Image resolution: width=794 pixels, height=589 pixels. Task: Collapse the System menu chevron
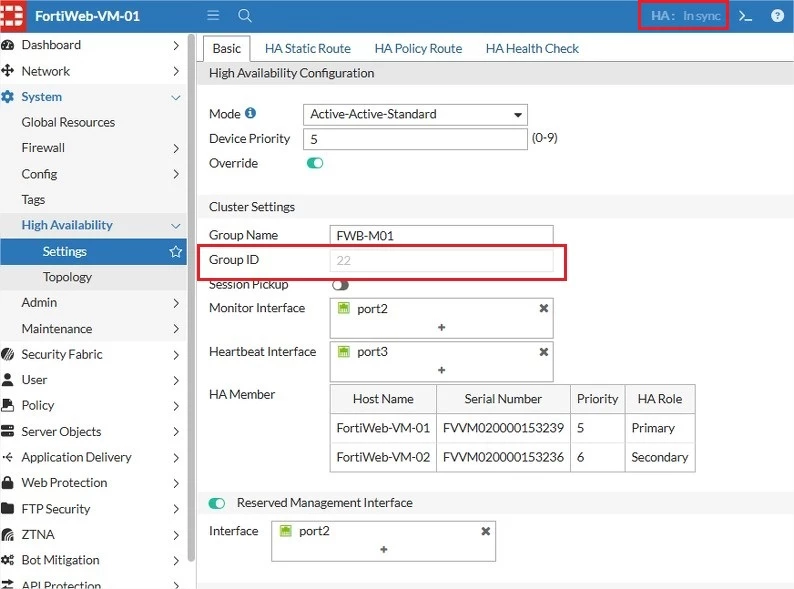pos(176,97)
